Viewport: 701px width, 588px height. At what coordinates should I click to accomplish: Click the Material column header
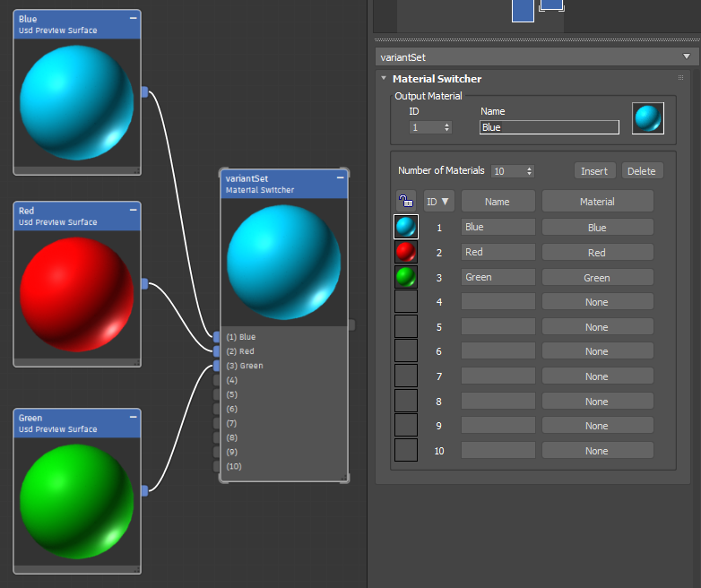pos(598,201)
